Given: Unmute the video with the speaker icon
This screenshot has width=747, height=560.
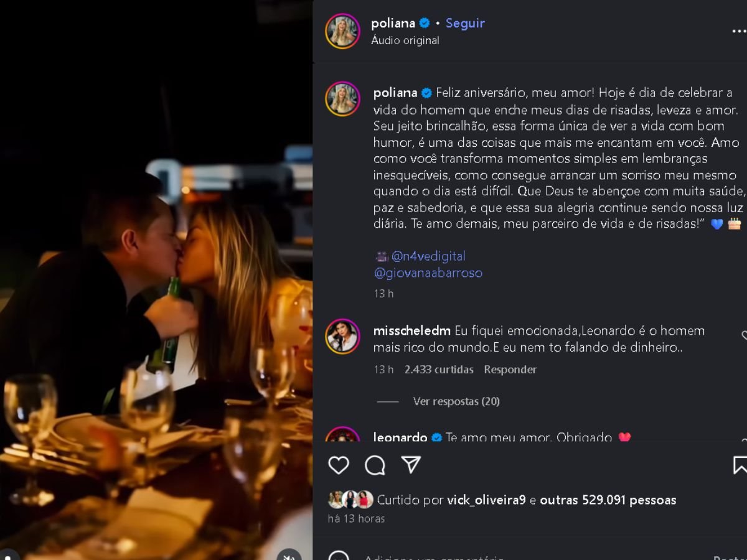Looking at the screenshot, I should [289, 556].
